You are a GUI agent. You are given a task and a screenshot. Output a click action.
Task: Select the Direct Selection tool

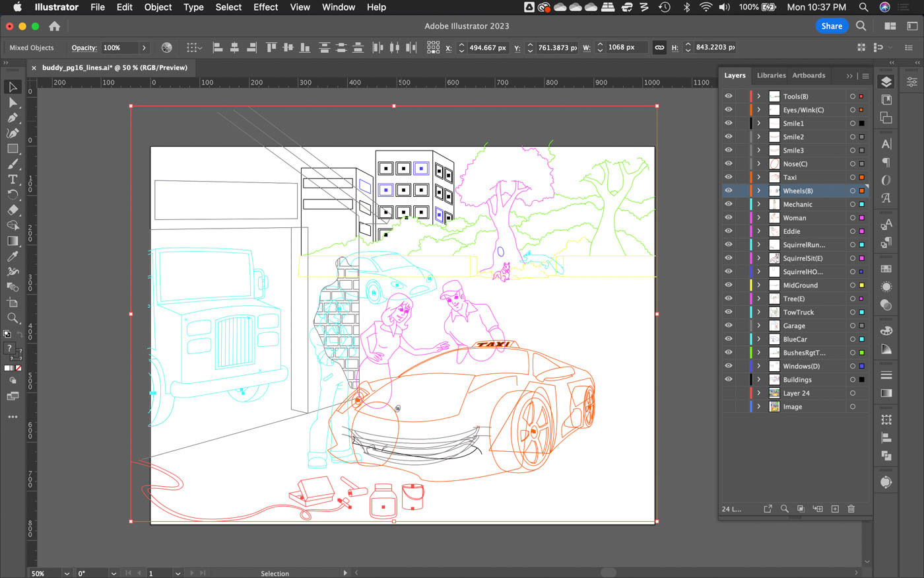point(13,102)
